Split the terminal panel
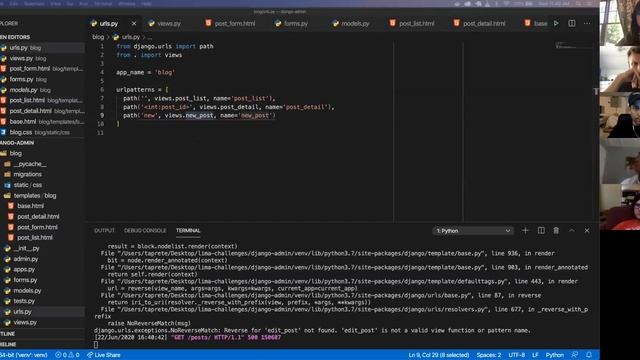Screen dimensions: 640x360 pyautogui.click(x=541, y=231)
